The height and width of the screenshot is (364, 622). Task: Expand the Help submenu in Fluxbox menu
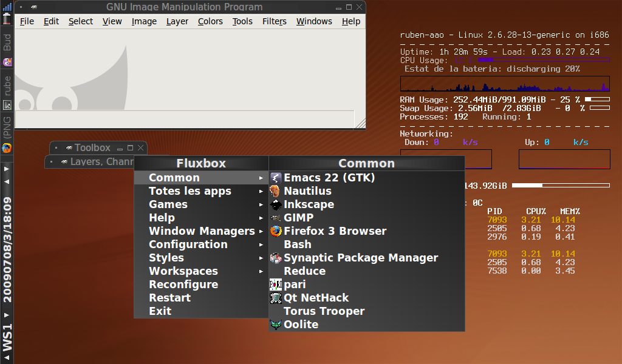click(x=202, y=217)
